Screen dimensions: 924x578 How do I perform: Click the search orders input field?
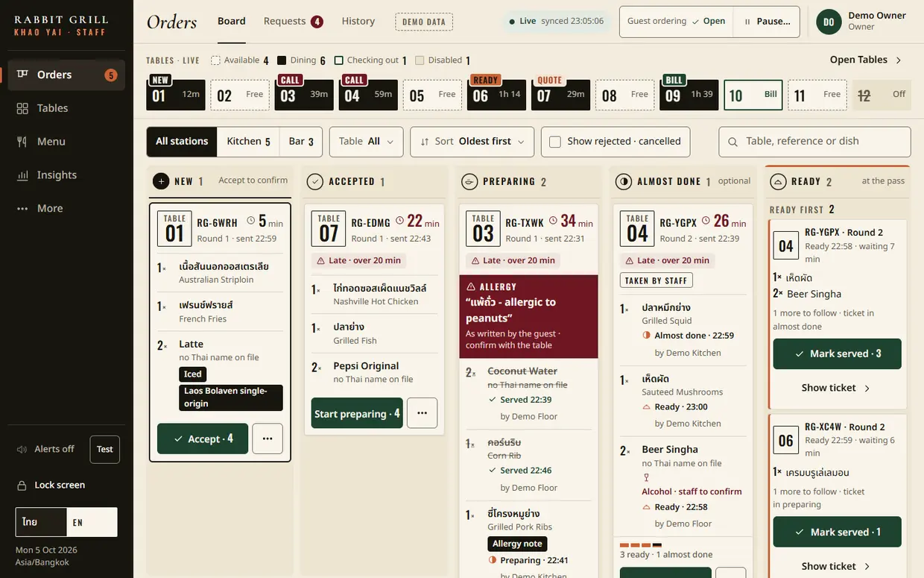coord(815,142)
